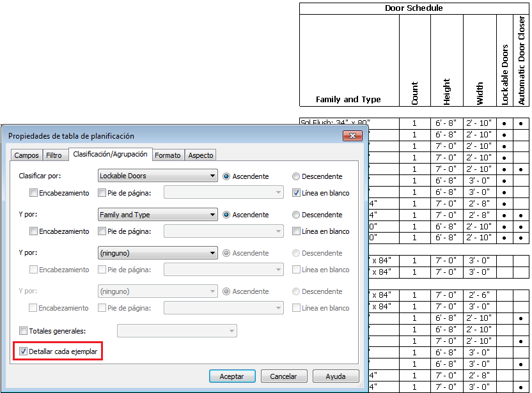Open Pie de página dropdown under Lockable Doors
Image resolution: width=532 pixels, height=393 pixels.
click(224, 192)
